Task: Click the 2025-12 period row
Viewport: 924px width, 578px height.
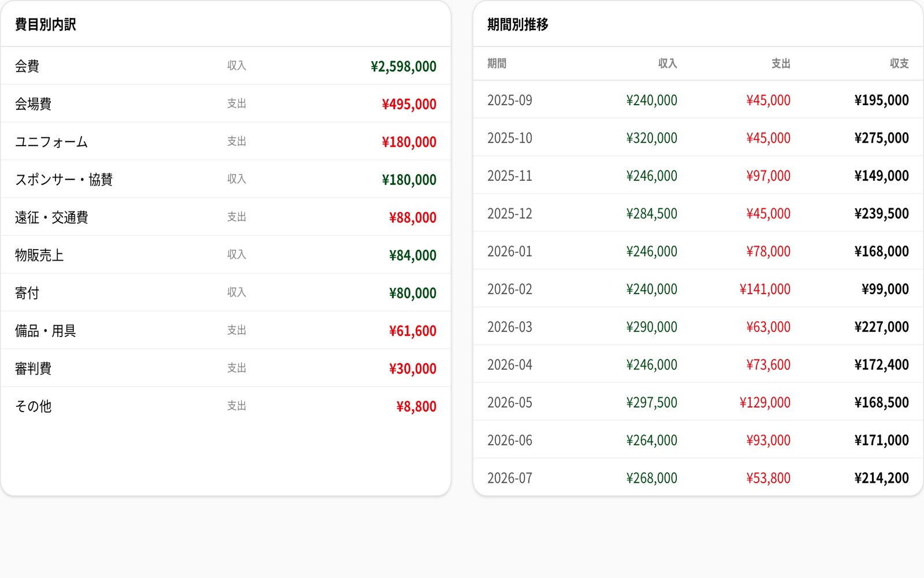Action: coord(698,213)
